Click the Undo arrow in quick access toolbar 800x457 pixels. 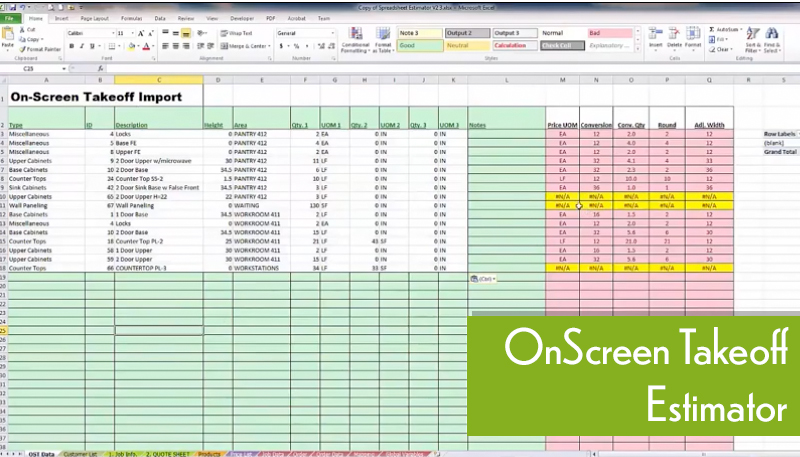click(x=23, y=8)
